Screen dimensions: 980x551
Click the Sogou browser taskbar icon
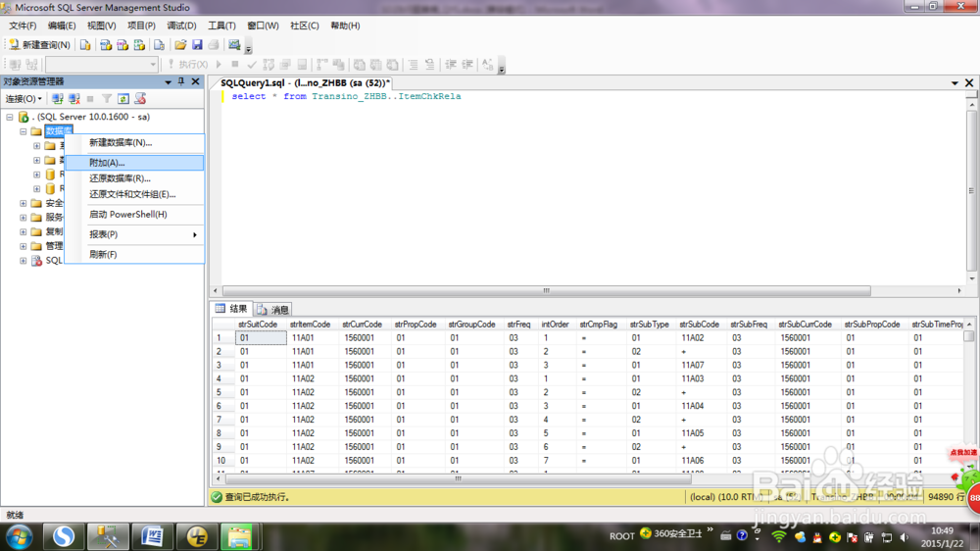[63, 536]
